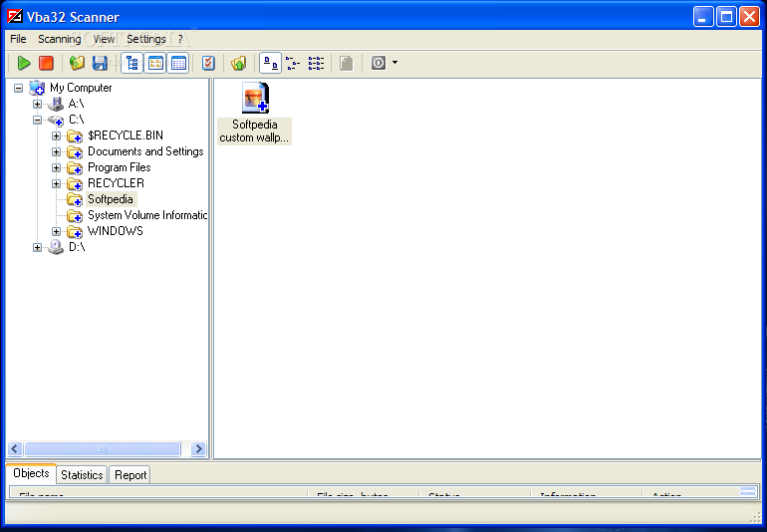Click the grayed document page icon
Viewport: 767px width, 532px height.
pyautogui.click(x=347, y=63)
